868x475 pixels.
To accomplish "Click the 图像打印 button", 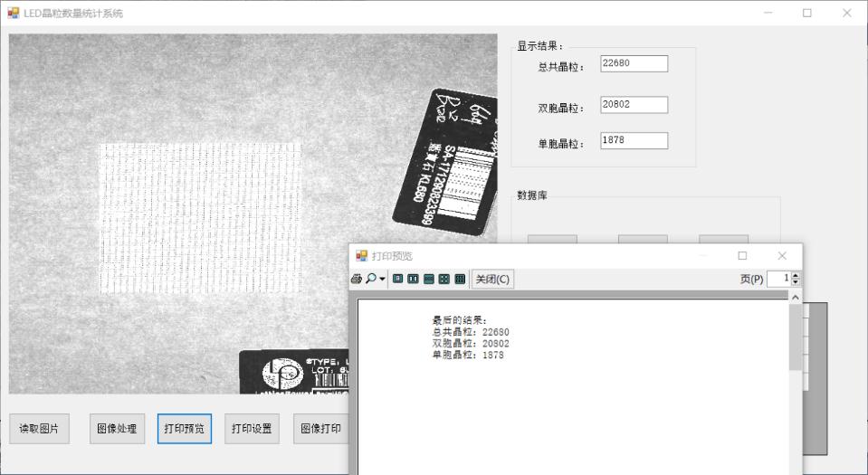I will click(x=320, y=428).
